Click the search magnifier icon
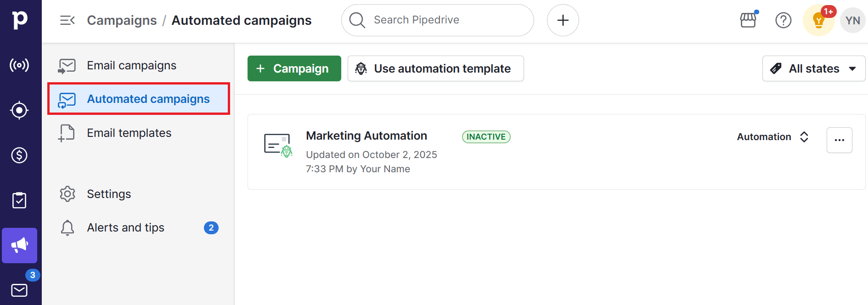The image size is (868, 305). click(357, 20)
